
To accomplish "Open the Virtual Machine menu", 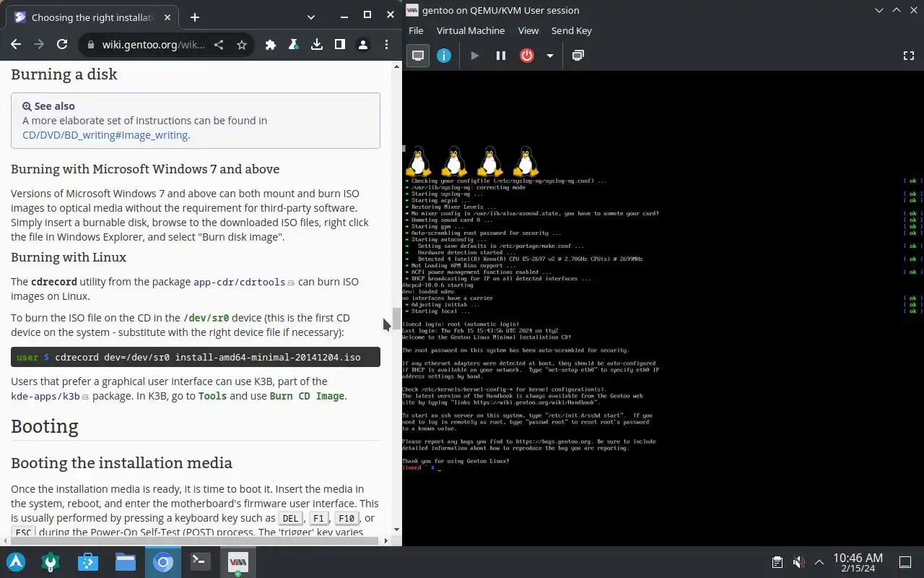I will point(471,30).
